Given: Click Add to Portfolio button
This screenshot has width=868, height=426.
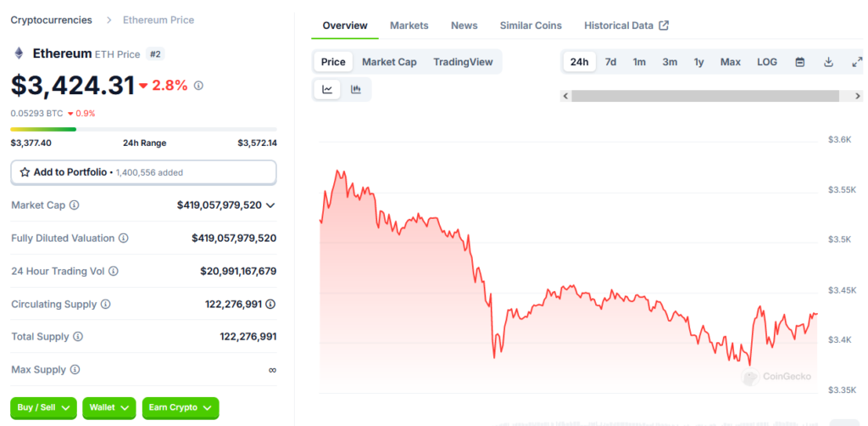Looking at the screenshot, I should (x=143, y=172).
